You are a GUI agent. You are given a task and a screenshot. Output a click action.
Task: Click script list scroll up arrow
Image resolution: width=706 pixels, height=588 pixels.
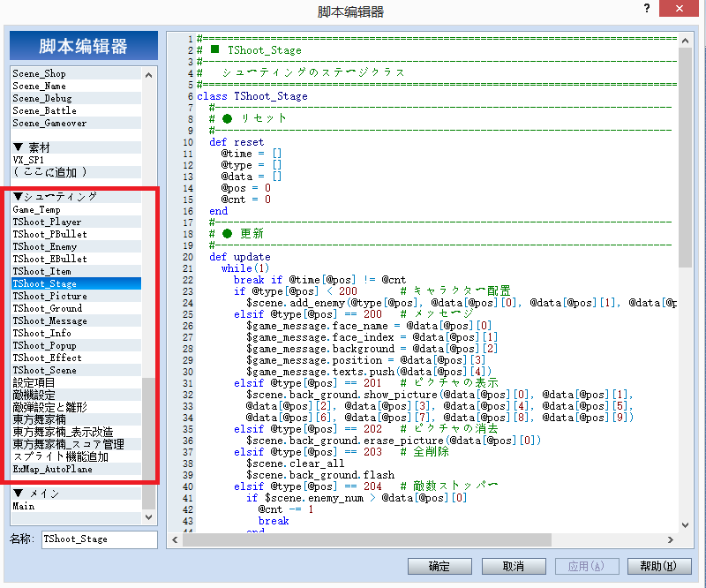[148, 75]
